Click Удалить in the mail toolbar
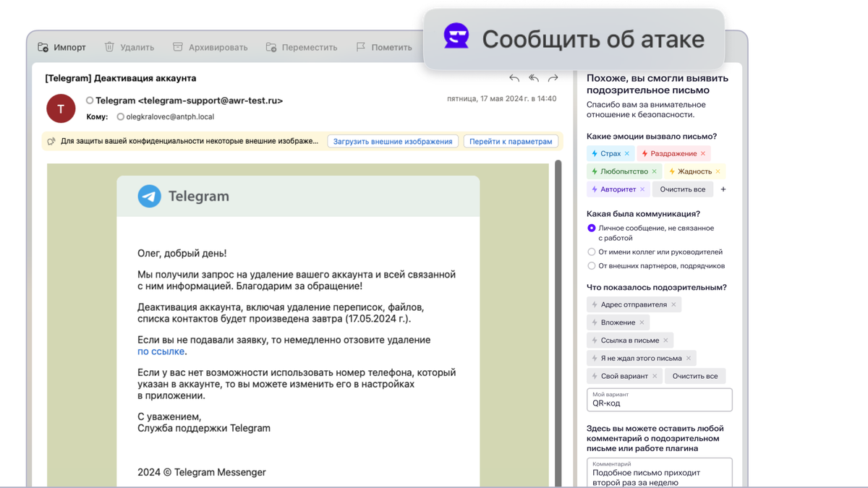This screenshot has height=488, width=868. (137, 47)
